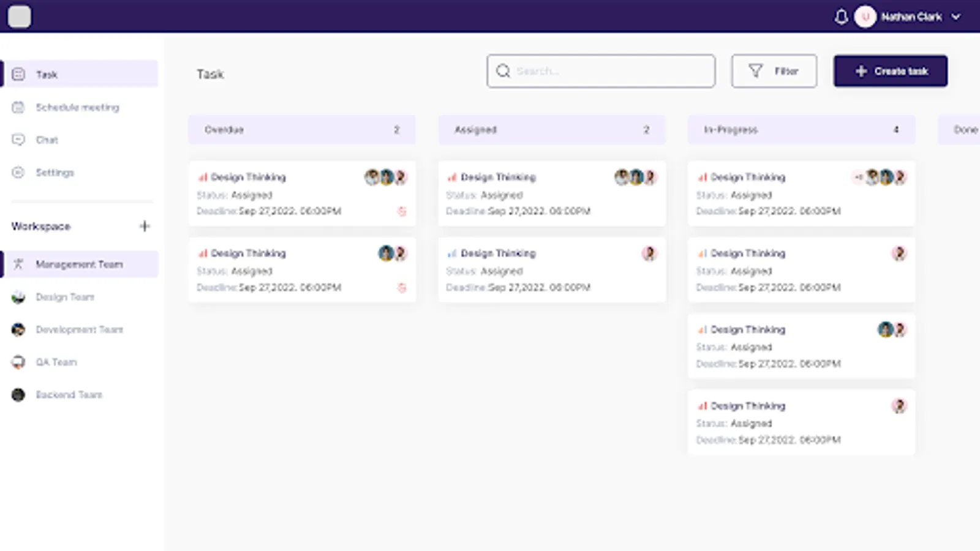980x551 pixels.
Task: Click the overdue alert icon on second Overdue card
Action: 402,287
